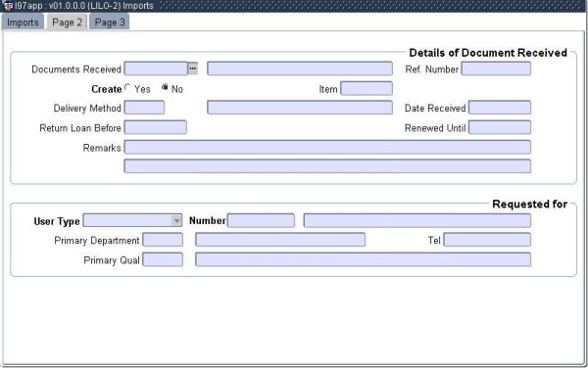Click the Primary Qual description field
588x368 pixels.
[363, 259]
